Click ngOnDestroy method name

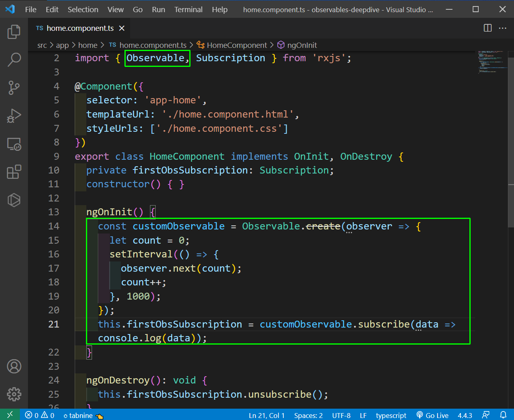[x=118, y=380]
